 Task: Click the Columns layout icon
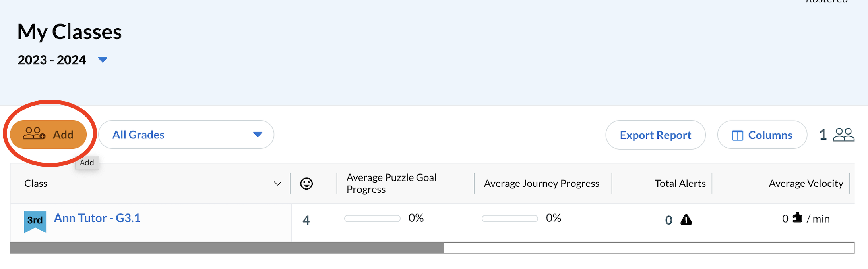point(738,136)
